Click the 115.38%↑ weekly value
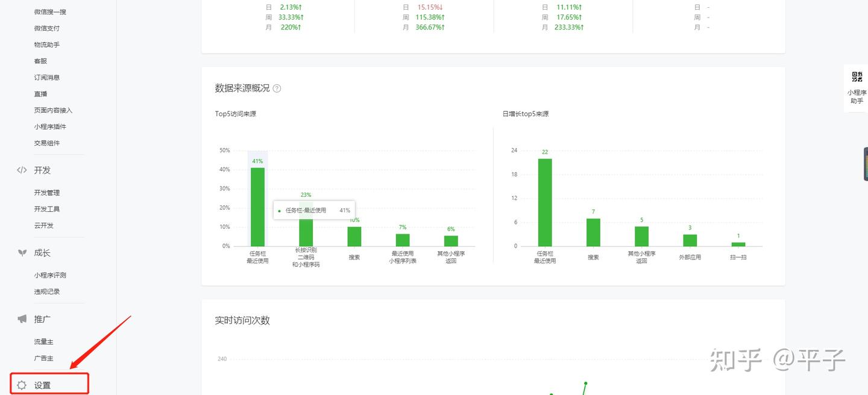Screen dimensions: 868x395 430,17
